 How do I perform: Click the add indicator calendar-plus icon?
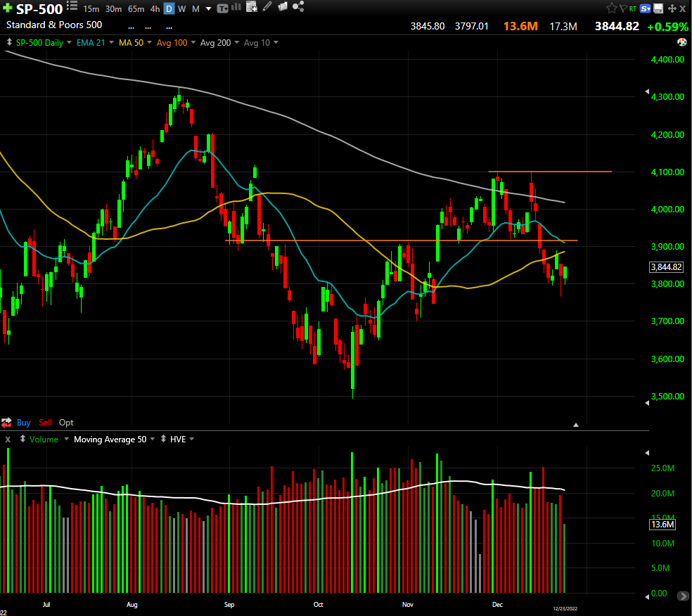[x=252, y=6]
